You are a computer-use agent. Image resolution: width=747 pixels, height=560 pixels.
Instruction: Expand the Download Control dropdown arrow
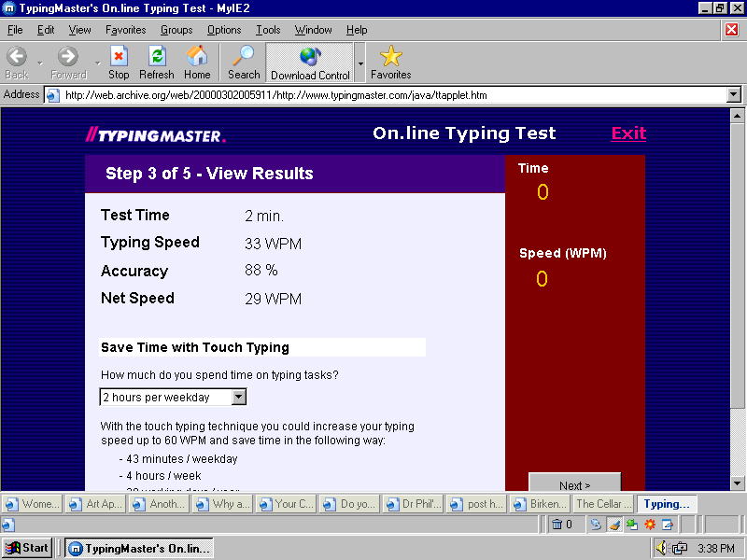click(360, 63)
